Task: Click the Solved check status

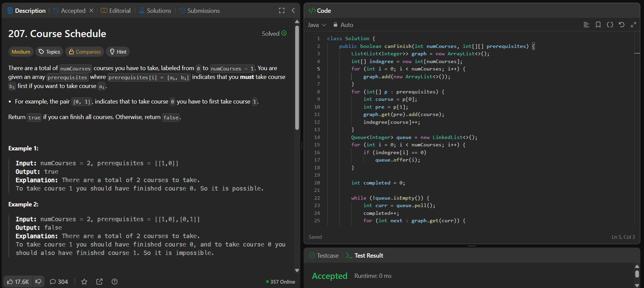Action: point(274,34)
